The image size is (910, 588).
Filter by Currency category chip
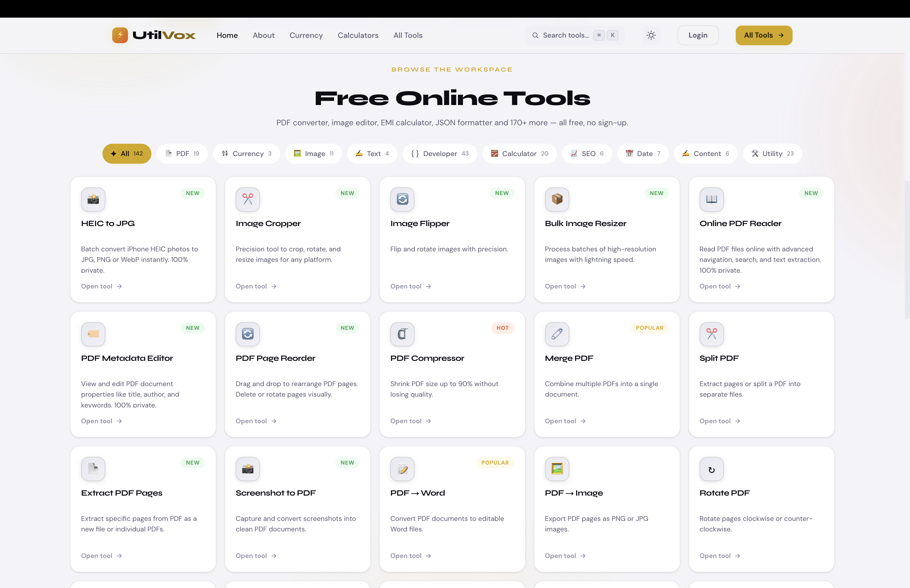coord(247,153)
